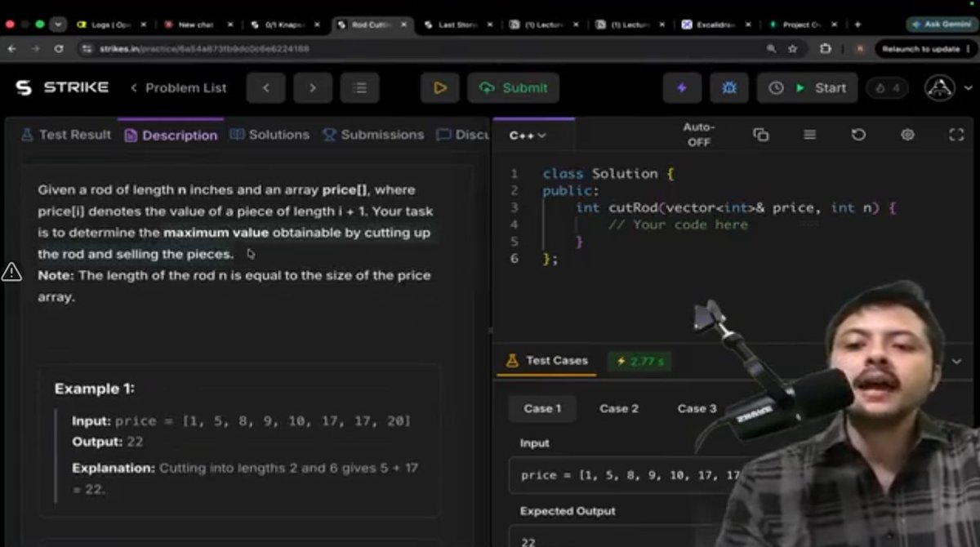The width and height of the screenshot is (980, 547).
Task: Open the debug bug icon
Action: pos(729,87)
